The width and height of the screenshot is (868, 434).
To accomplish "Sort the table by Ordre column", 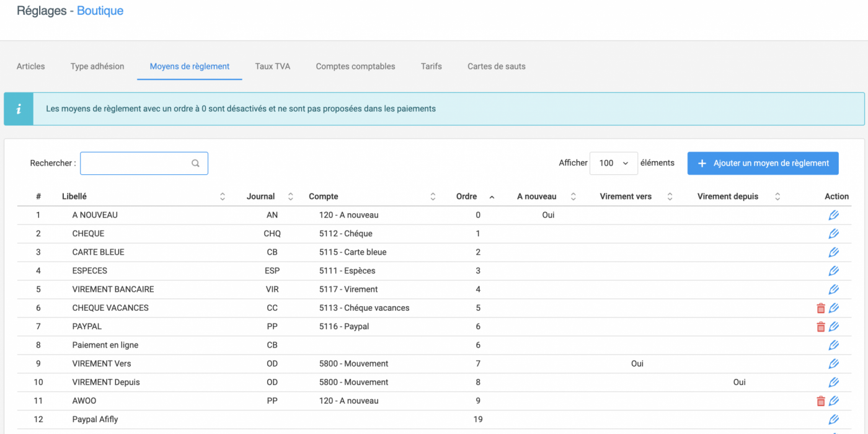I will point(492,197).
